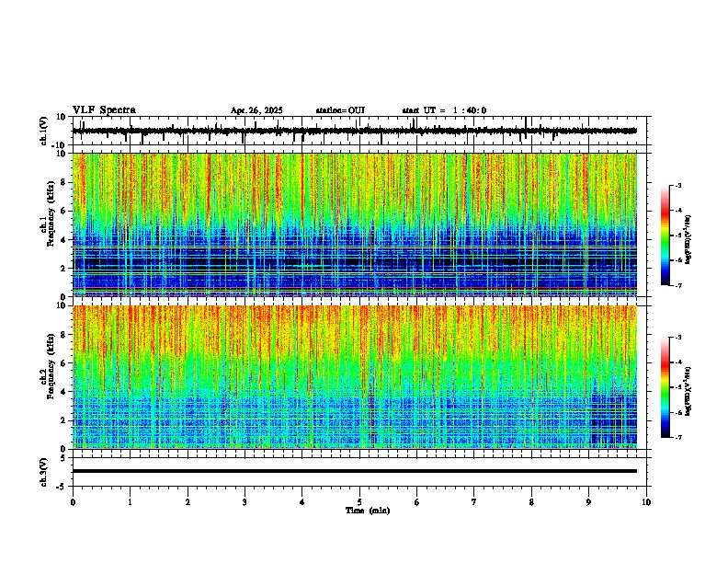The image size is (728, 563).
Task: Click time axis tick label '3'
Action: click(x=245, y=502)
